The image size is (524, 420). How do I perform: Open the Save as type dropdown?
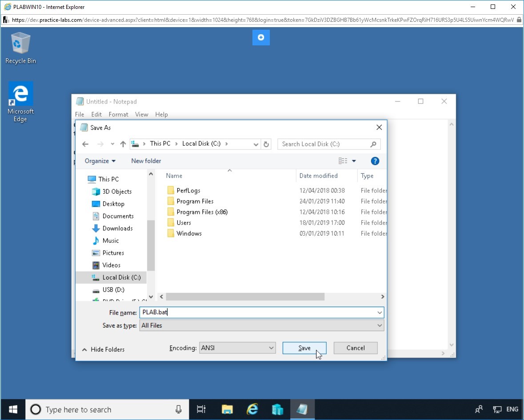pos(261,325)
